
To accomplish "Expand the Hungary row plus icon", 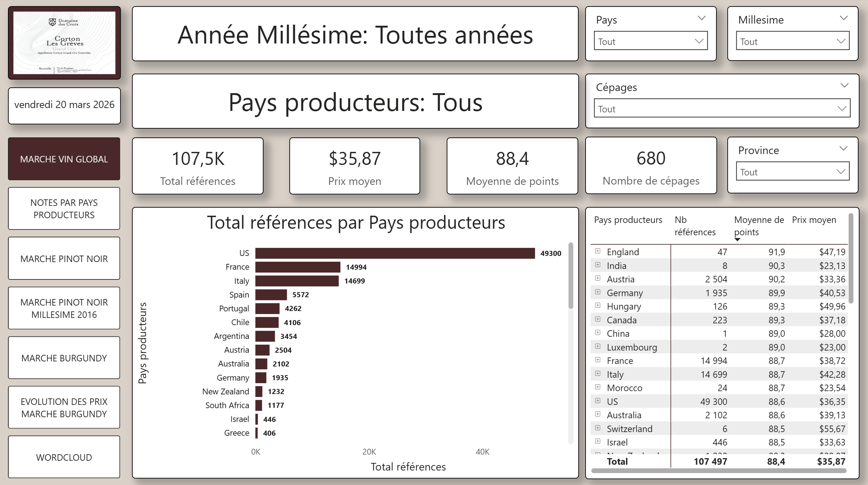I will [598, 306].
